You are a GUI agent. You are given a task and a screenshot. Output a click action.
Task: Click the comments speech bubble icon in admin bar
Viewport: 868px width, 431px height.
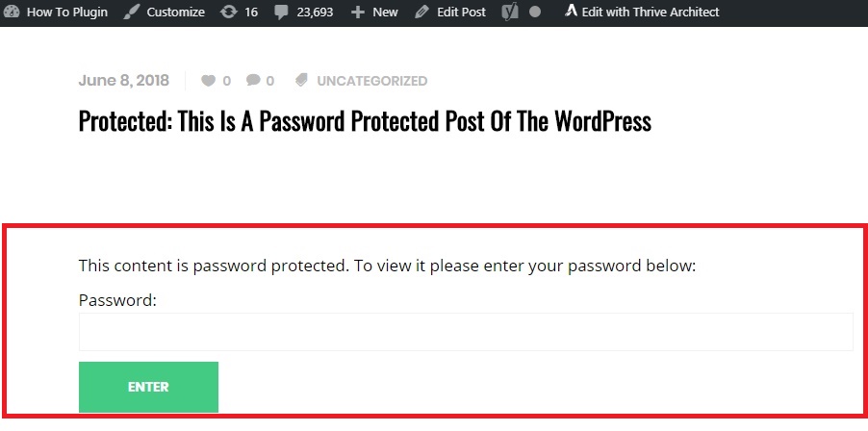[281, 13]
